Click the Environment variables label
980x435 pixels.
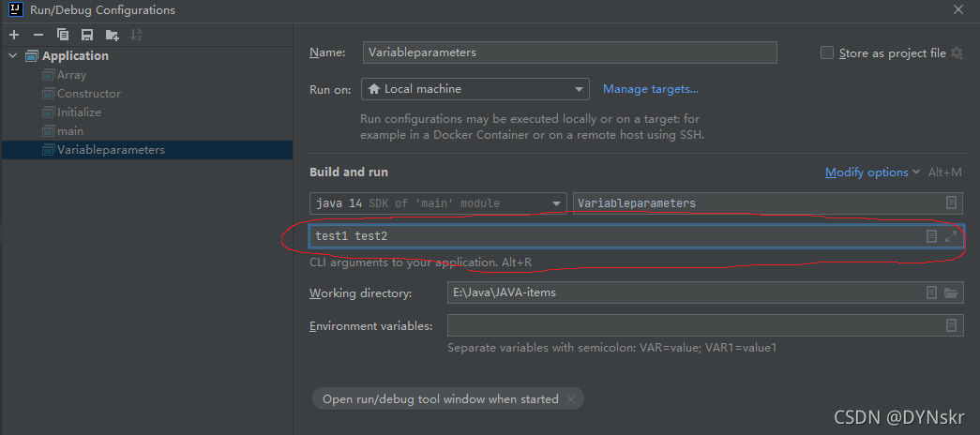tap(371, 326)
